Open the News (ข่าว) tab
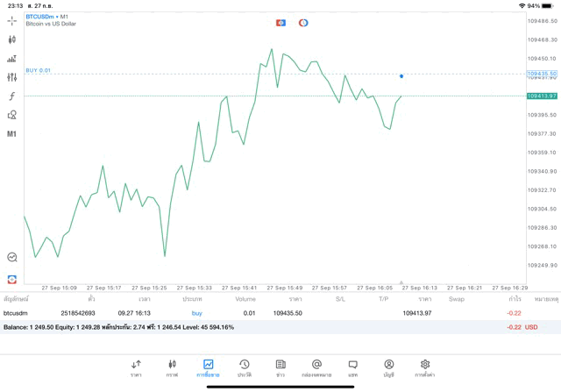Image resolution: width=561 pixels, height=392 pixels. click(x=280, y=367)
